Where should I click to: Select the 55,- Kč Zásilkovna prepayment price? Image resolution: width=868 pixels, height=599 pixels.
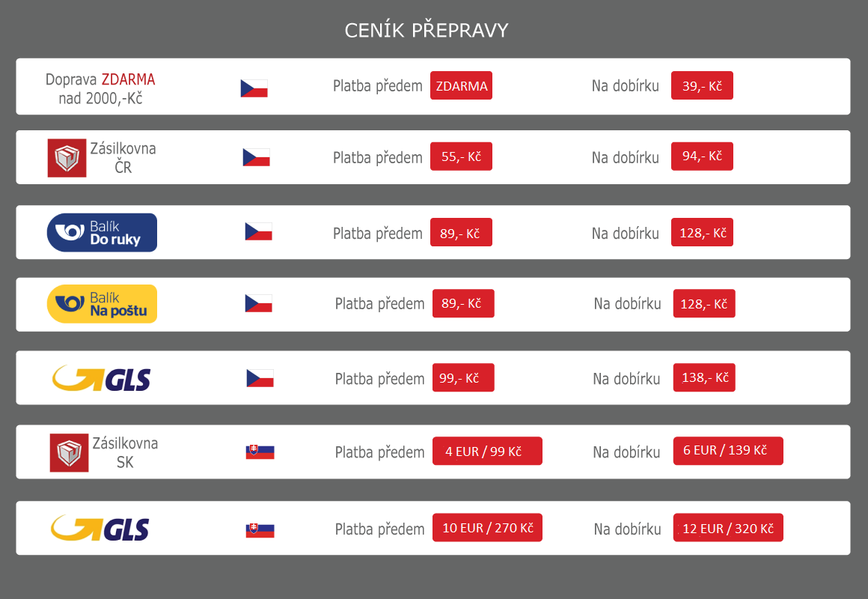461,156
